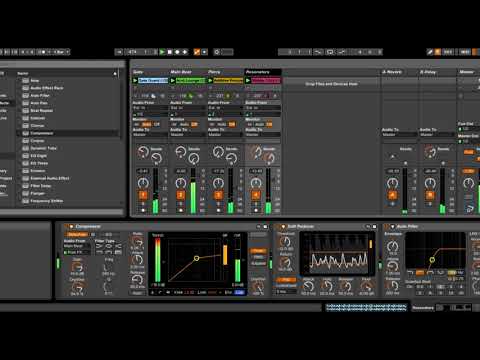Launch the clip in the Main Beat track
The height and width of the screenshot is (360, 480).
pos(173,80)
